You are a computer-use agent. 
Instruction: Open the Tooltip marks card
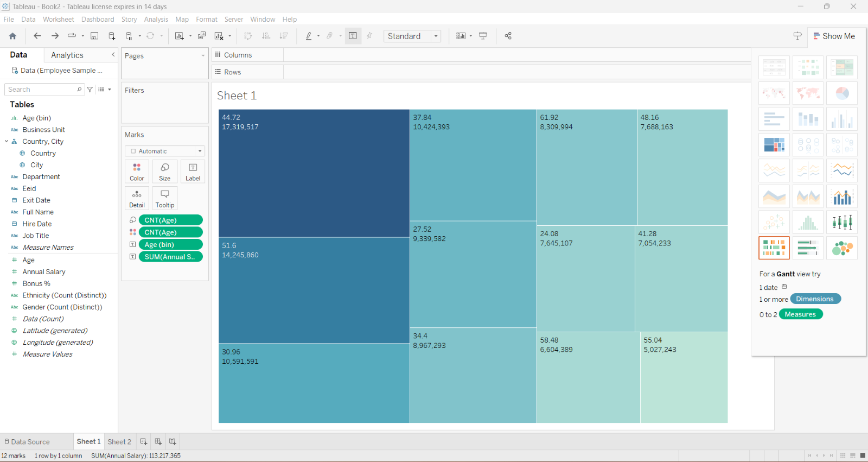pyautogui.click(x=165, y=199)
